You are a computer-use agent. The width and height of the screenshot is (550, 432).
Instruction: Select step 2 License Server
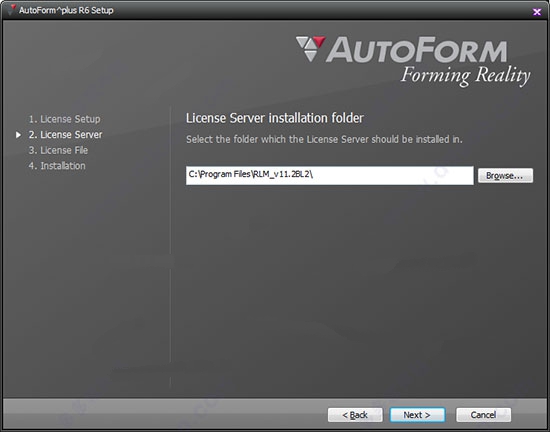[x=66, y=135]
